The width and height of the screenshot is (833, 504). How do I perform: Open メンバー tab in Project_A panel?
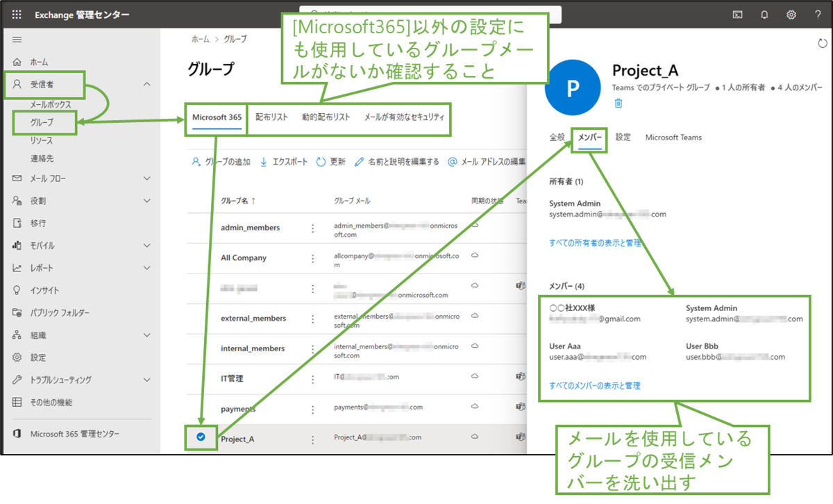590,137
